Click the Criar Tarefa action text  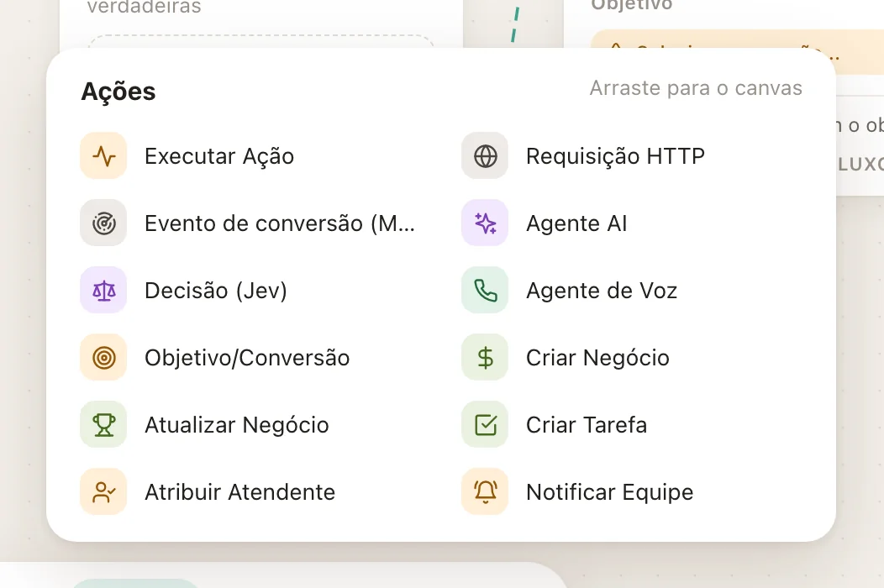(x=587, y=425)
